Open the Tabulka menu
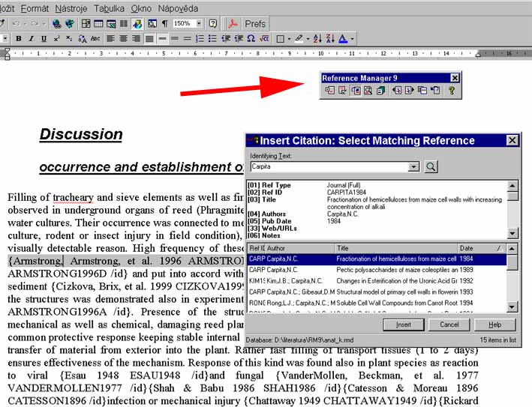The image size is (532, 407). pyautogui.click(x=109, y=8)
